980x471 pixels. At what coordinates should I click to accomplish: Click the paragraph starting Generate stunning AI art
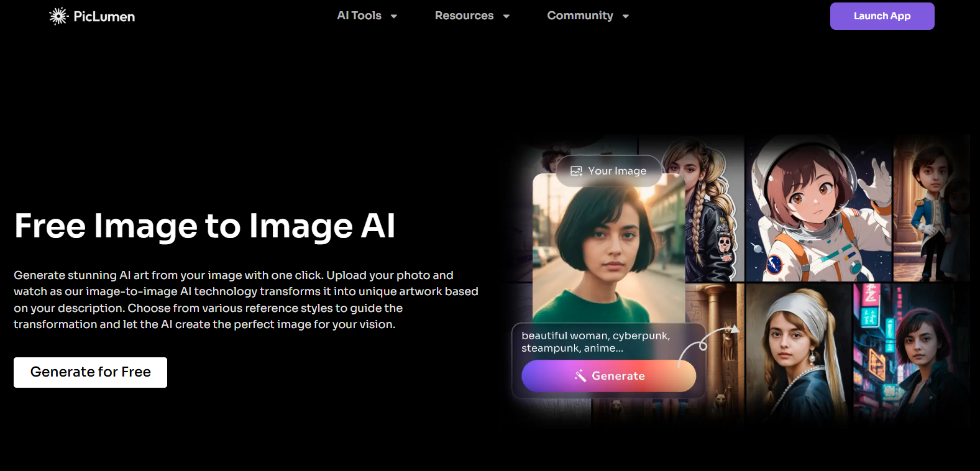(246, 300)
